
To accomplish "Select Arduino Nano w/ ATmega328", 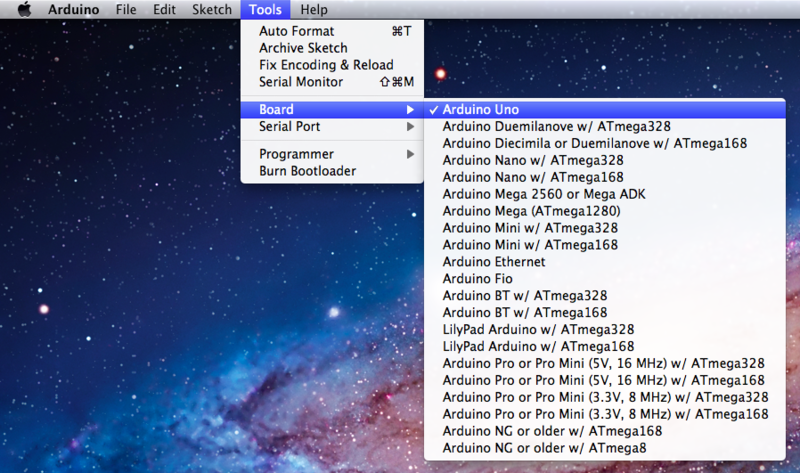I will [605, 160].
